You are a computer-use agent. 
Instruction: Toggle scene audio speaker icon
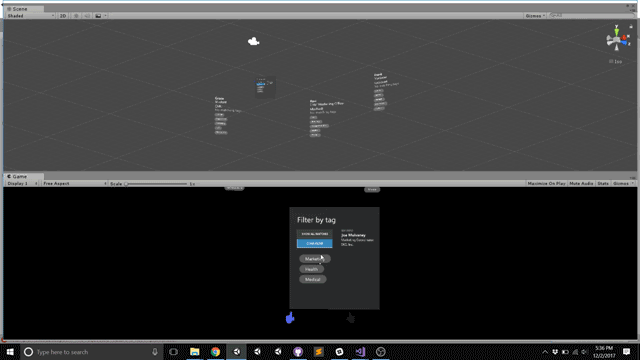[87, 16]
